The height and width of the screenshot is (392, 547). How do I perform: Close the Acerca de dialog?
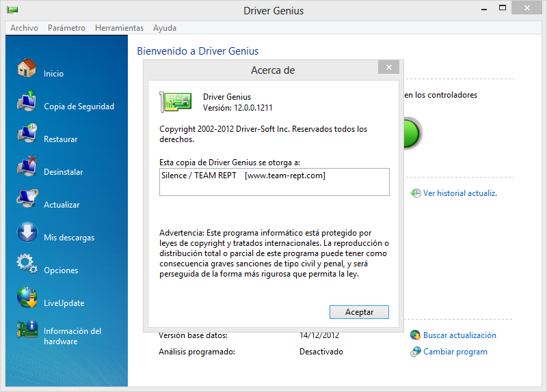[388, 67]
